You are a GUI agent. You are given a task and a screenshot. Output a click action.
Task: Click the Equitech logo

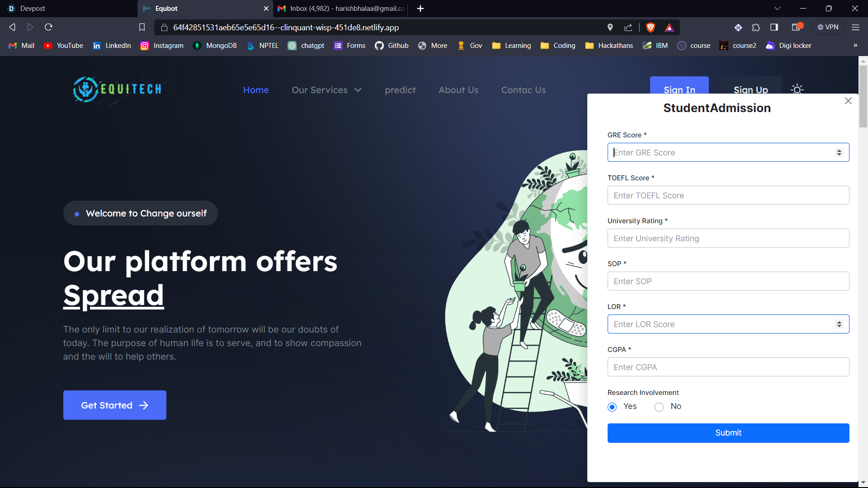(118, 89)
